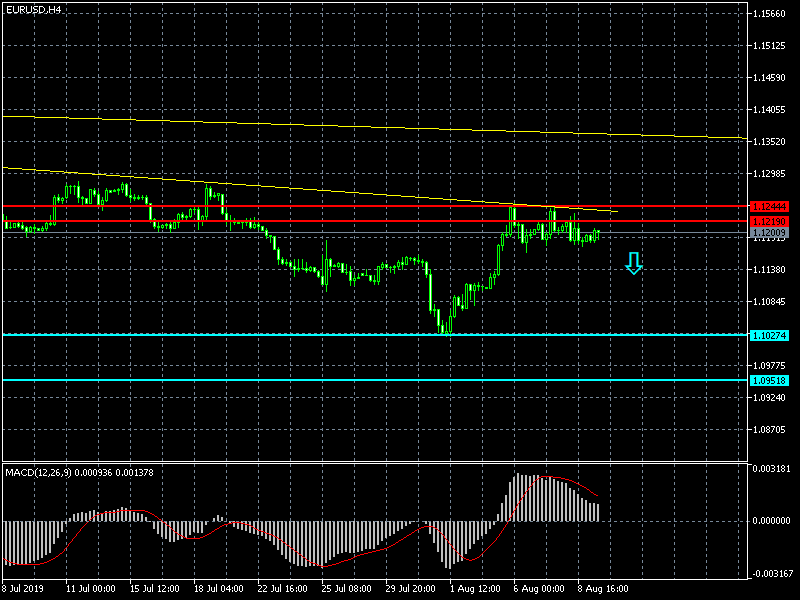Click the 1.08705 price axis value
Viewport: 800px width, 600px height.
pos(769,430)
